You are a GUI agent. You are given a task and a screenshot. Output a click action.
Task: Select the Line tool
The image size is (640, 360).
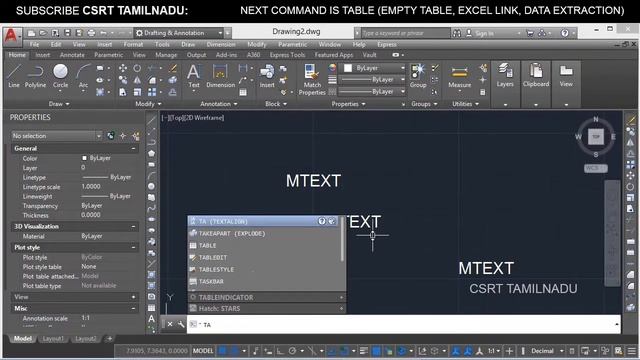14,76
